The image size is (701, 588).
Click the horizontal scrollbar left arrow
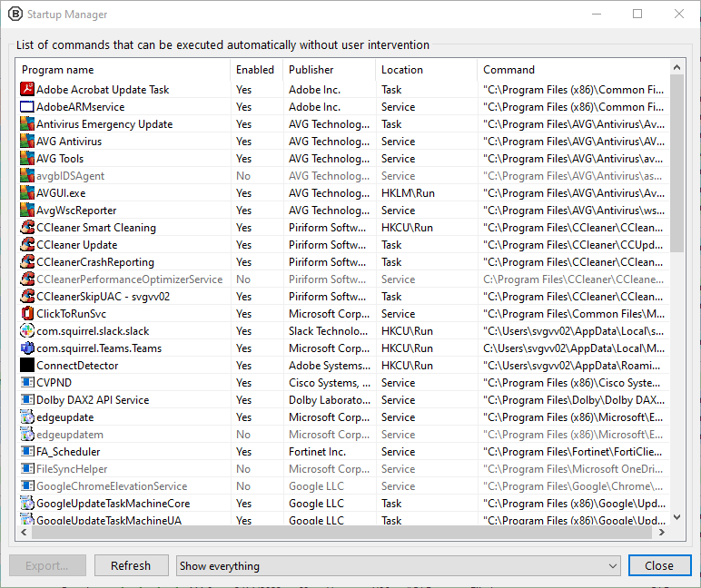(x=24, y=532)
